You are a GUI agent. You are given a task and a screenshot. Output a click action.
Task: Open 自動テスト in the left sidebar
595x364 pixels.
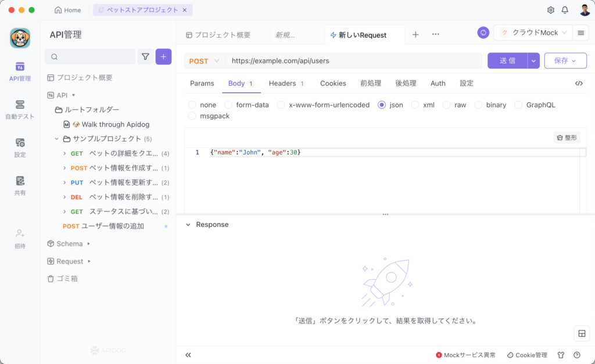tap(20, 109)
